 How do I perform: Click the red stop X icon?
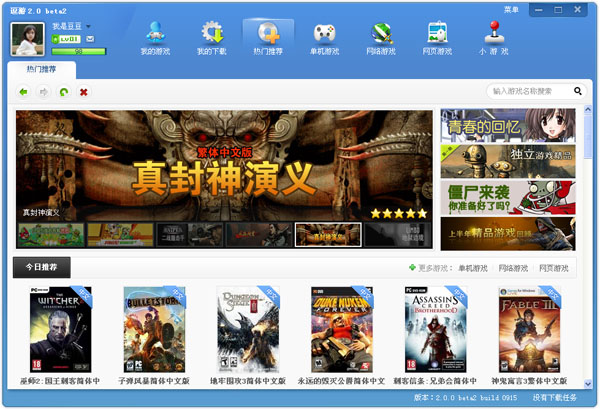pyautogui.click(x=84, y=92)
